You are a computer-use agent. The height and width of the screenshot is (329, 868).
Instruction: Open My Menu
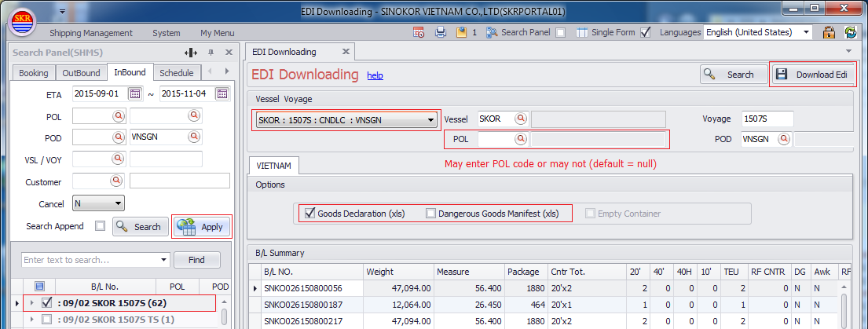pos(217,33)
